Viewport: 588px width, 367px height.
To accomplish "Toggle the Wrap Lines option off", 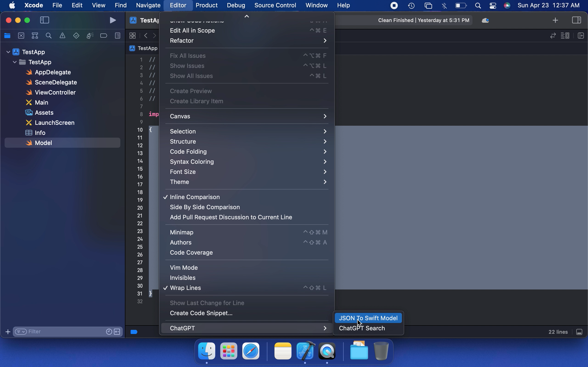I will (185, 288).
